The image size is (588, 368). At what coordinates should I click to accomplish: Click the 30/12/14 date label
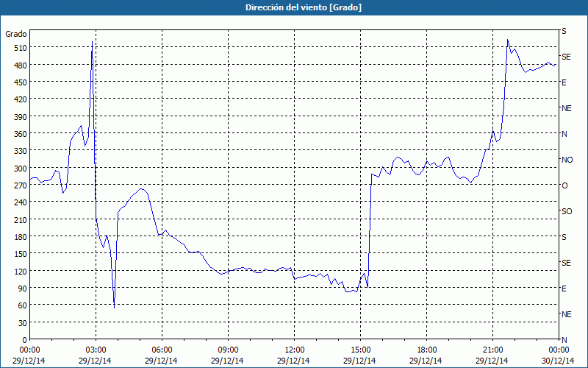(558, 361)
